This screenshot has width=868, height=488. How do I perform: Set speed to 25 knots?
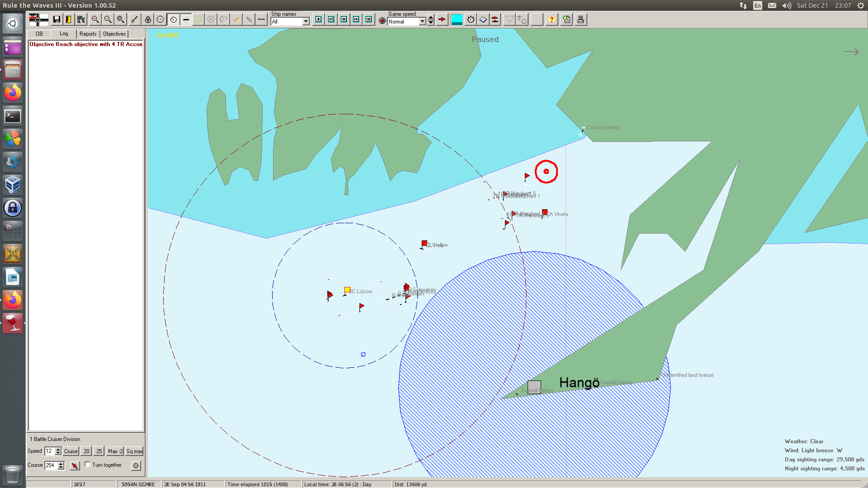(99, 451)
